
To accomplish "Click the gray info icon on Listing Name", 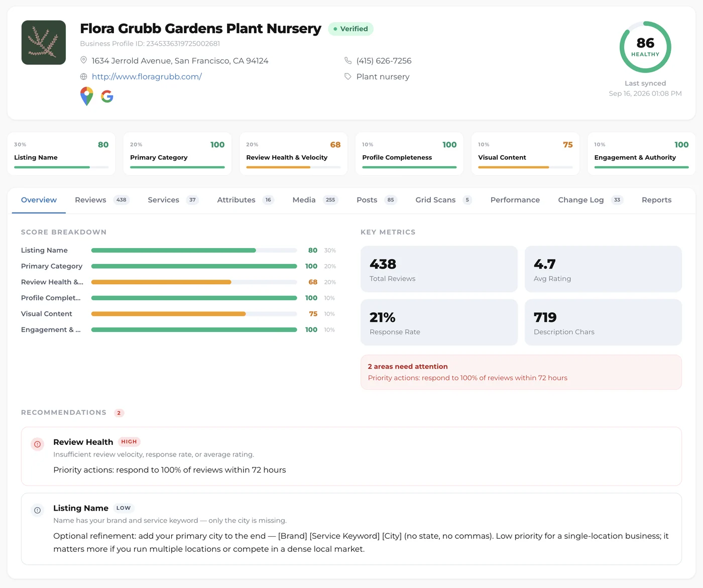I will coord(38,510).
